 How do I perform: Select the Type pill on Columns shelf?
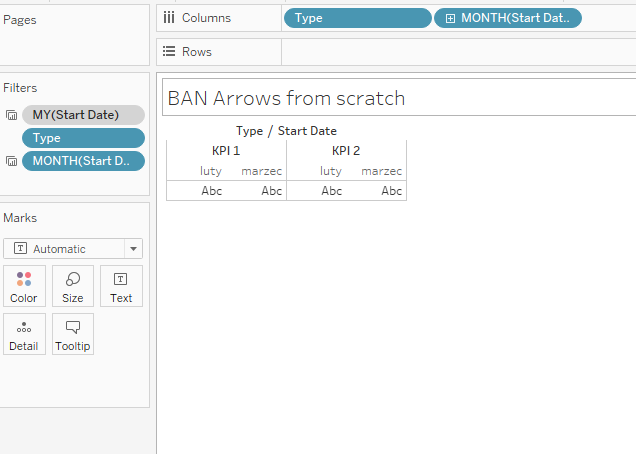[x=357, y=18]
